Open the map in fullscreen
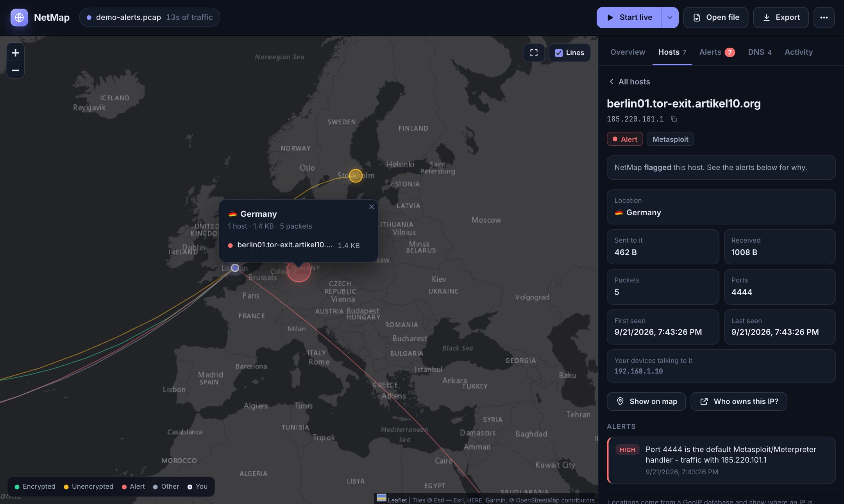 click(534, 53)
